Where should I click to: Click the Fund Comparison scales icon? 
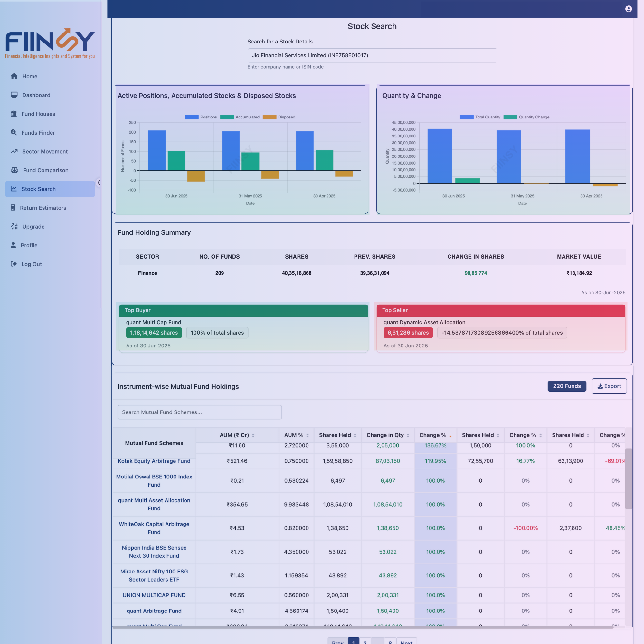pyautogui.click(x=14, y=170)
